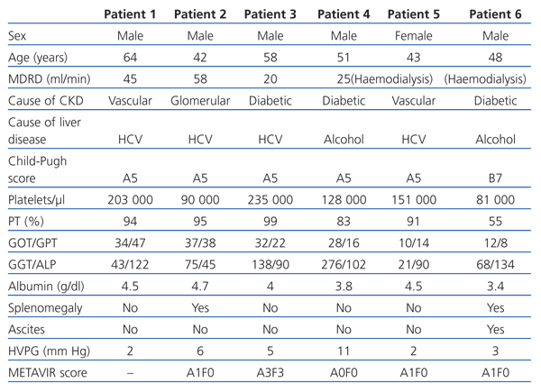Click the Glomerular cause of CKD cell
Image resolution: width=541 pixels, height=392 pixels.
(202, 106)
